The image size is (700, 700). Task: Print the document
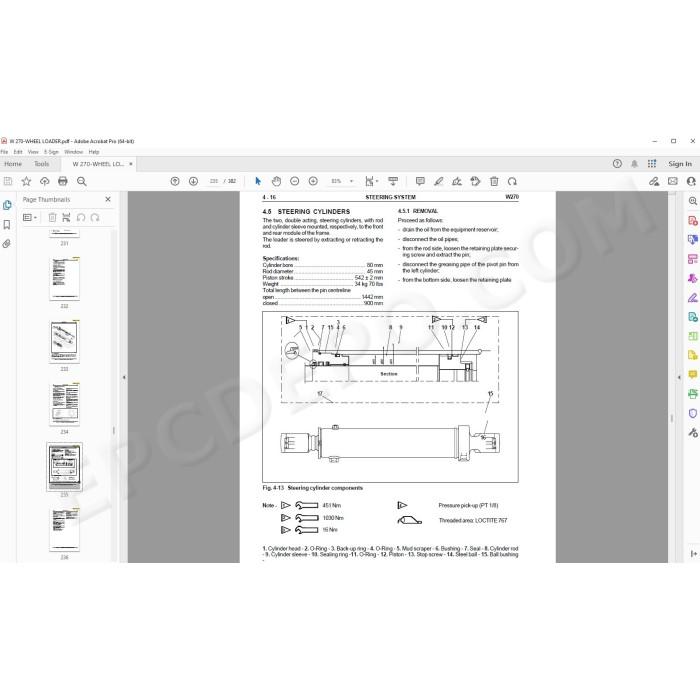click(63, 181)
